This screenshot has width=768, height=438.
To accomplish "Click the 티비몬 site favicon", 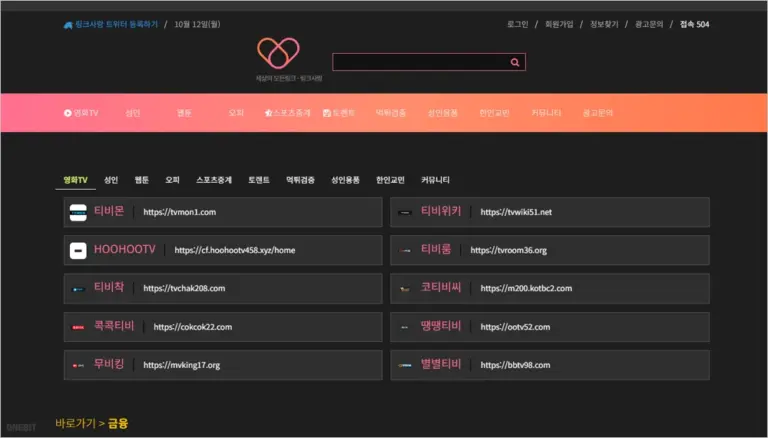I will pos(78,213).
